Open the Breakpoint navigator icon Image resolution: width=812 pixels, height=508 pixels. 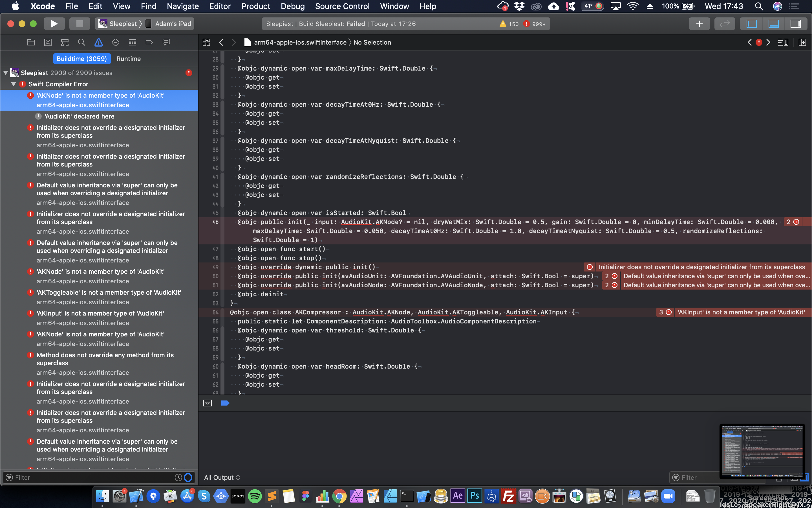pos(149,42)
